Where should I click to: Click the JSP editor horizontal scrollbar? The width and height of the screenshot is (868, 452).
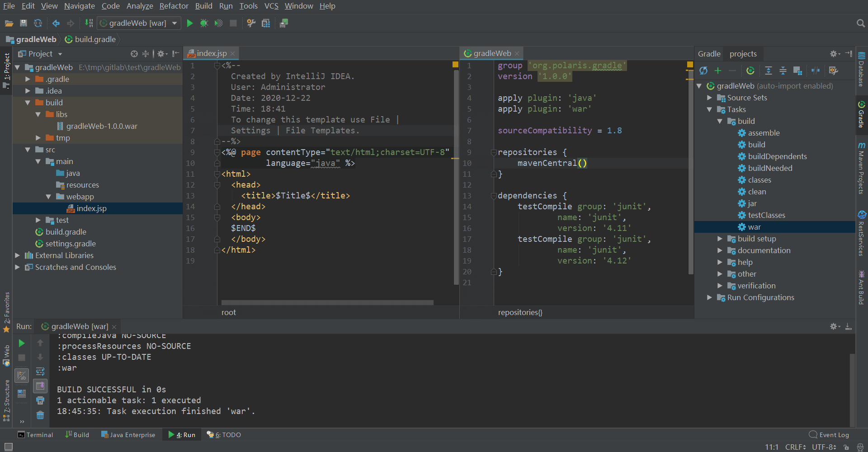pyautogui.click(x=327, y=302)
